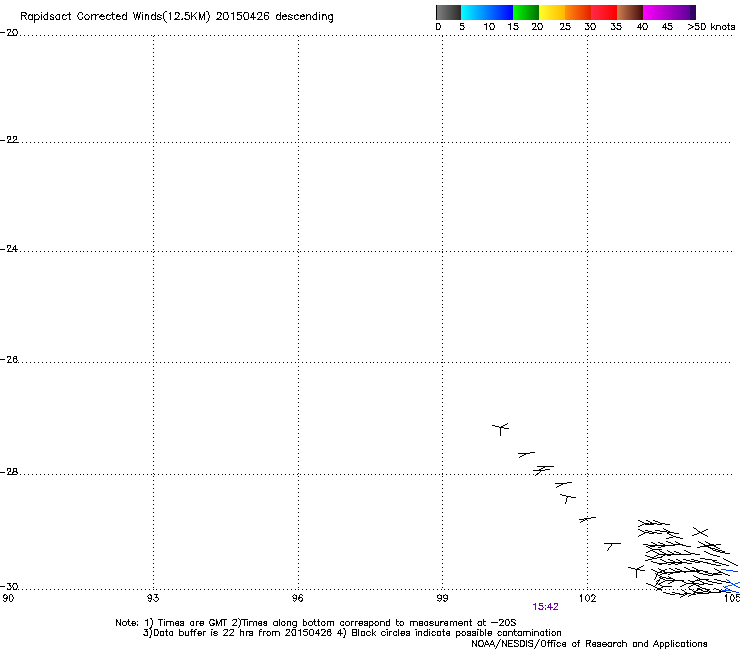Click the northernmost isolated wind barb
This screenshot has height=650, width=740.
pos(500,429)
